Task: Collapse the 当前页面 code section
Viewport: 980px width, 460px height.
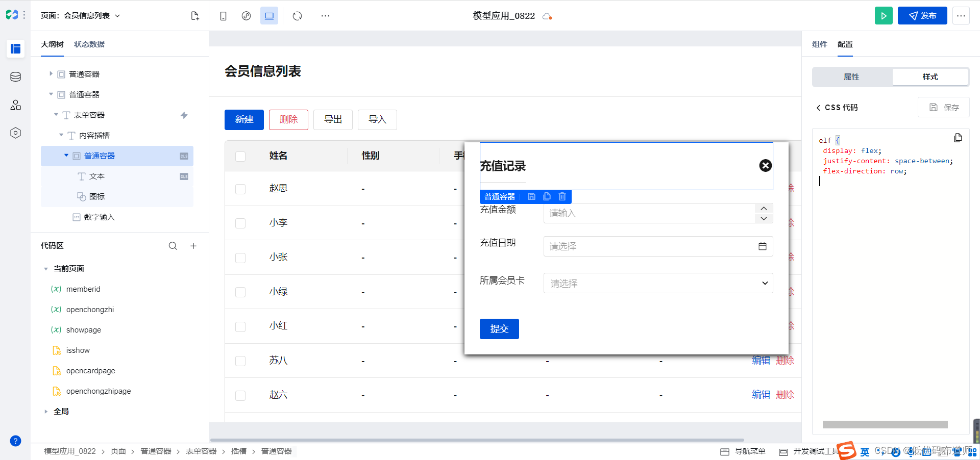Action: pos(46,269)
